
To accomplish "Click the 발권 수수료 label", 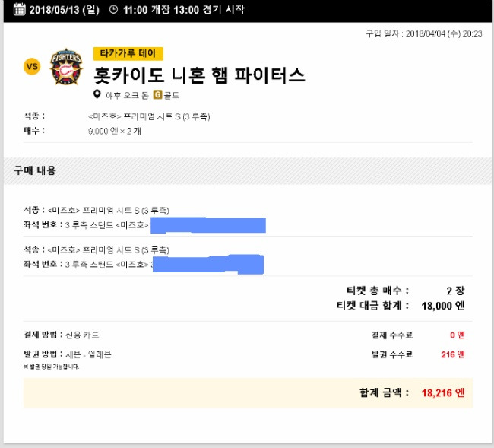I will pos(392,354).
